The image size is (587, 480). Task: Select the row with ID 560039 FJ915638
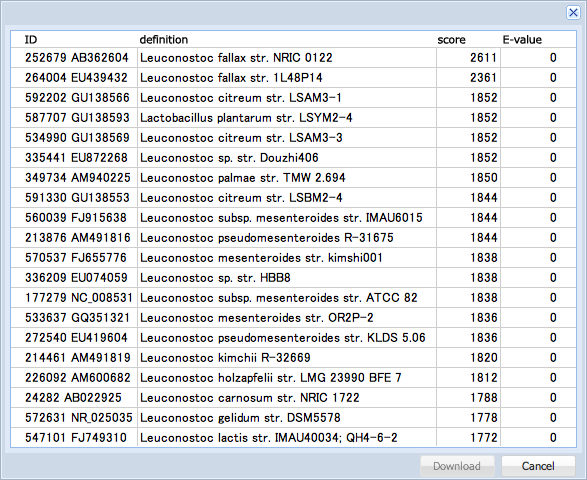pos(293,218)
